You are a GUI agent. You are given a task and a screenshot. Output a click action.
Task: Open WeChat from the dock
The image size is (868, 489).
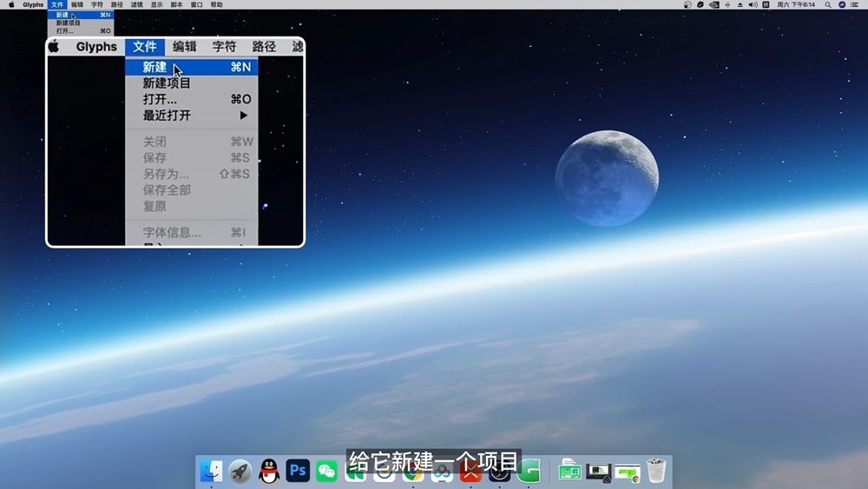[326, 471]
